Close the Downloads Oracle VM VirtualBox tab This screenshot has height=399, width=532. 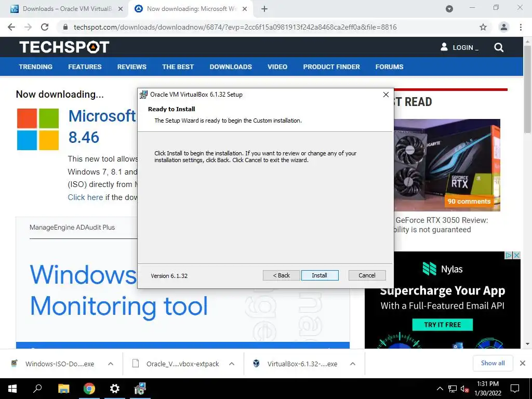tap(121, 9)
